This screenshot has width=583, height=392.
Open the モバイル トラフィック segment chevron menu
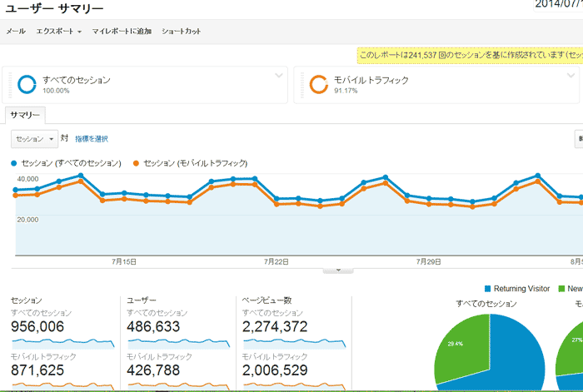(x=570, y=76)
